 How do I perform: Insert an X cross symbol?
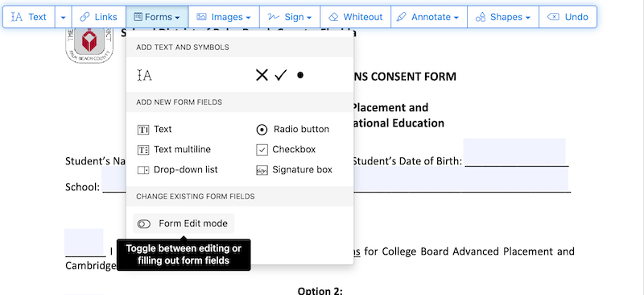[x=262, y=75]
